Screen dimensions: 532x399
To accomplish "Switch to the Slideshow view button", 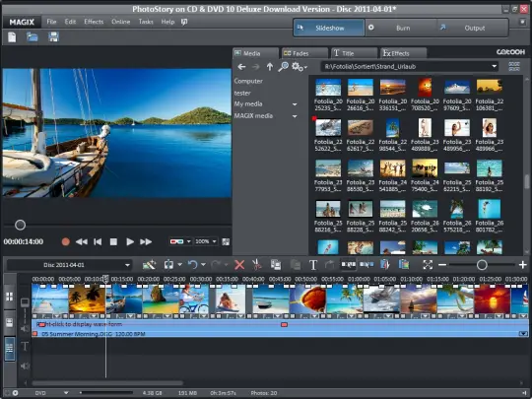I will (x=329, y=28).
